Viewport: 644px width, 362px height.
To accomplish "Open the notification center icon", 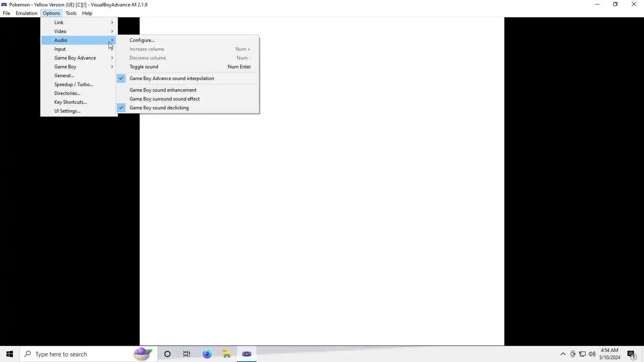I will (632, 354).
